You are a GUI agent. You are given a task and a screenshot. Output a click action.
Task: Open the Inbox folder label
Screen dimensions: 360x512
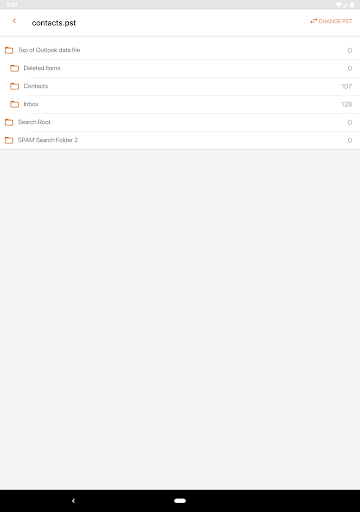[31, 104]
